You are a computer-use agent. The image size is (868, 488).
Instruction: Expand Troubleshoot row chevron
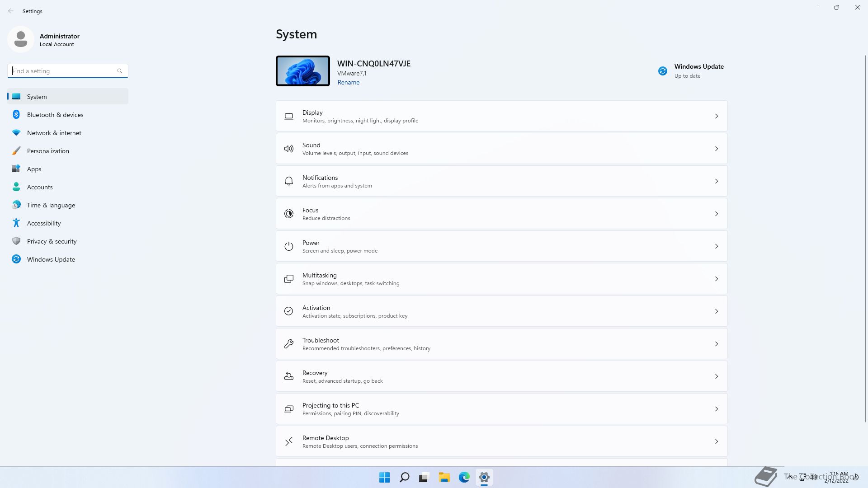click(717, 344)
